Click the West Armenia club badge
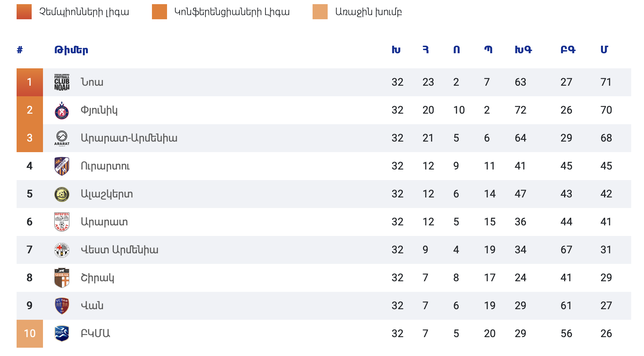This screenshot has height=356, width=644. coord(62,250)
